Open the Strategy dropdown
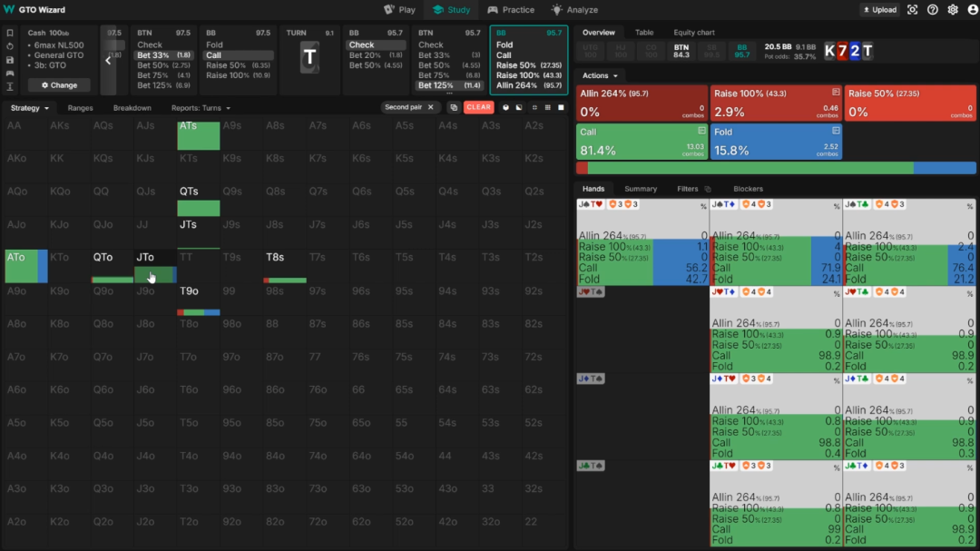 pos(29,108)
